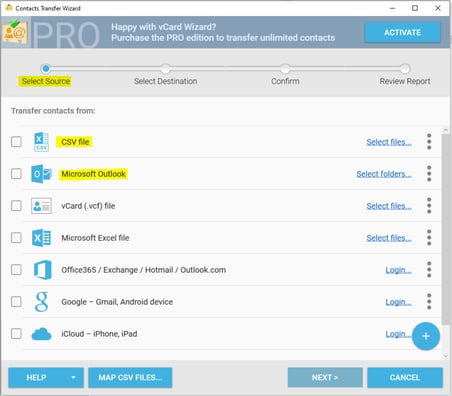The width and height of the screenshot is (452, 396).
Task: Click the source list vertical scrollbar thumb
Action: 445,229
